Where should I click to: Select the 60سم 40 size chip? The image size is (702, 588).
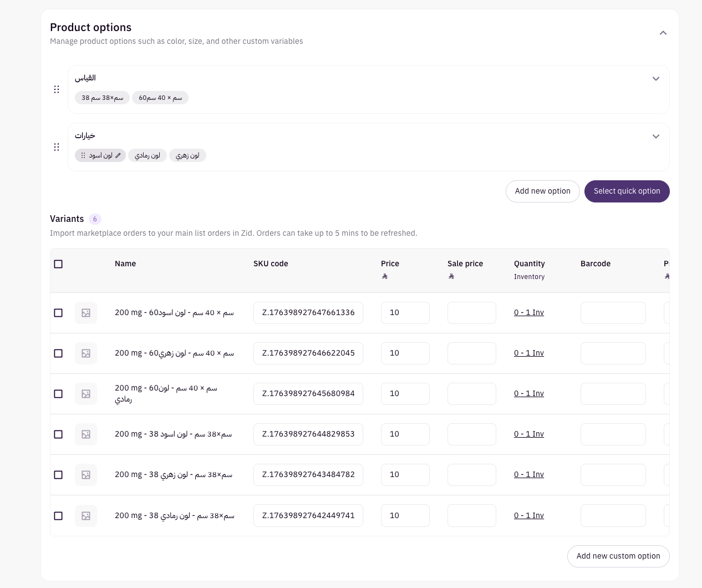160,98
